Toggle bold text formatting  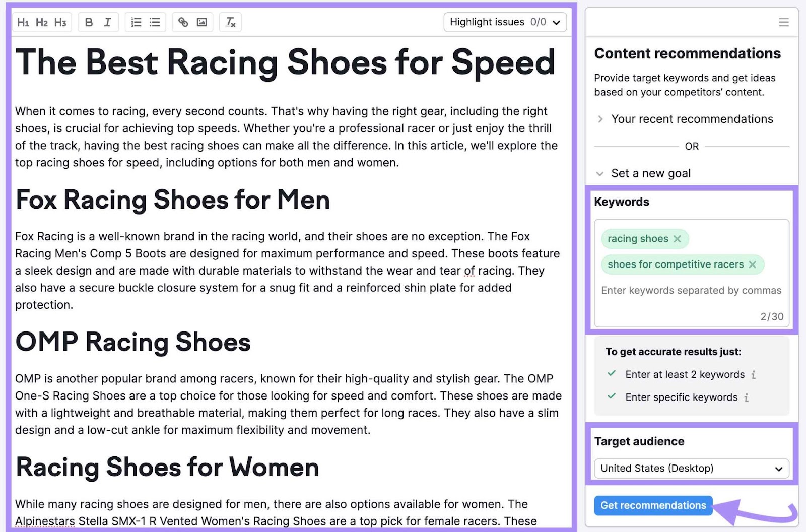pyautogui.click(x=89, y=22)
